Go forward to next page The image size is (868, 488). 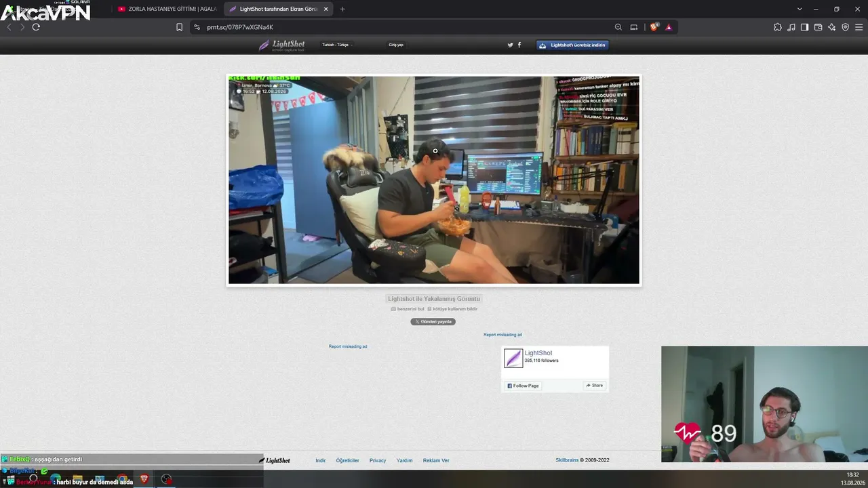[22, 27]
